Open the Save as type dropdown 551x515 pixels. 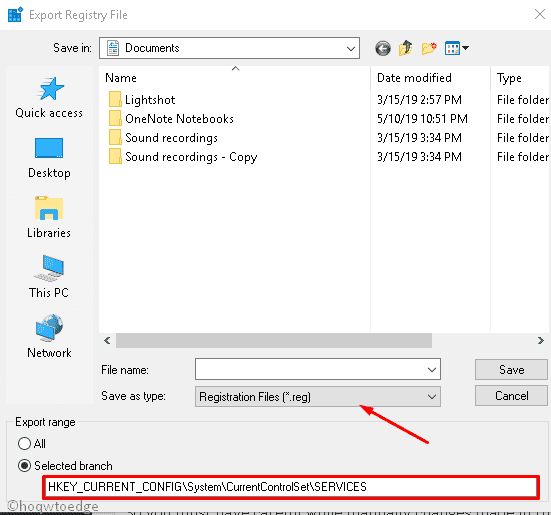[432, 397]
